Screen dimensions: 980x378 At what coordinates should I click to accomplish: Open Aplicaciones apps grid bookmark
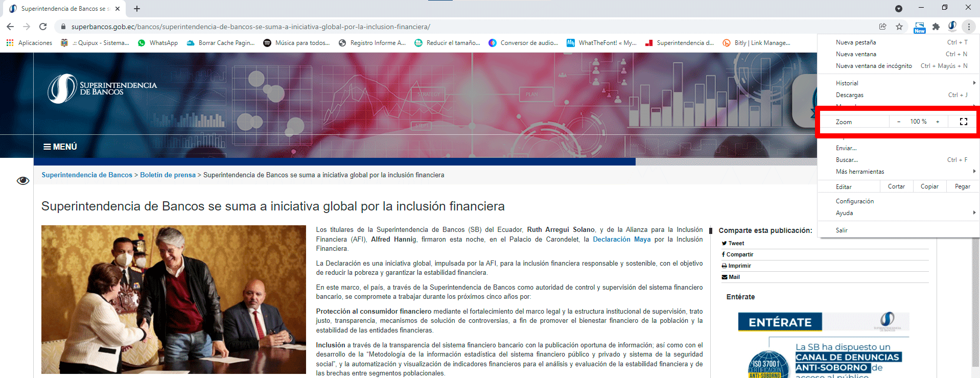[x=29, y=43]
